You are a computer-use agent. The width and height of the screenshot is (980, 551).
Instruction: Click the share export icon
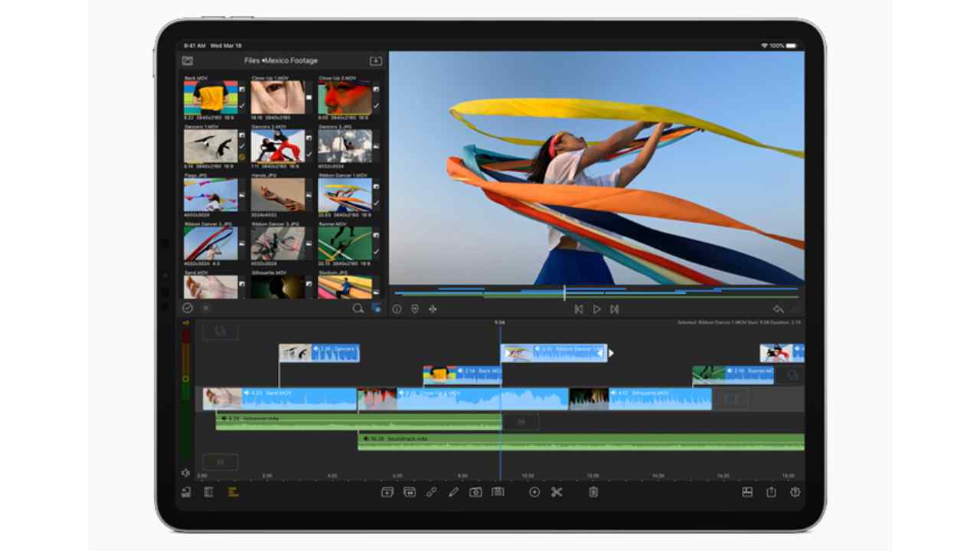[772, 492]
